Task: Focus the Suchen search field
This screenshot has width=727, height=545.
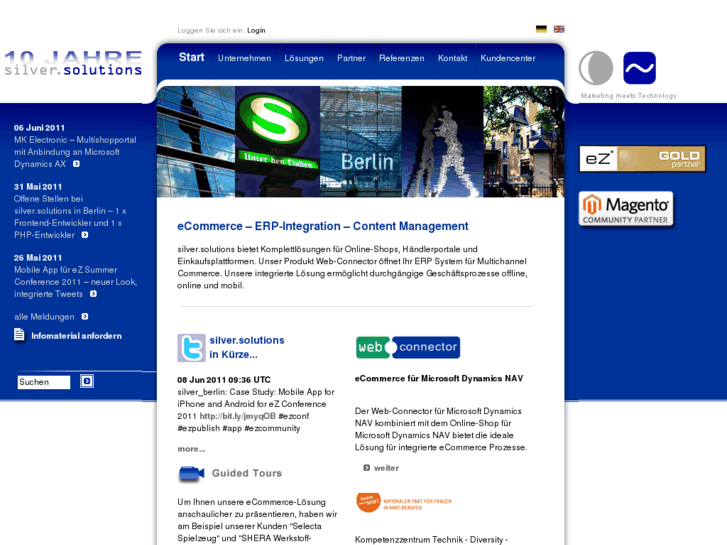Action: pos(44,382)
